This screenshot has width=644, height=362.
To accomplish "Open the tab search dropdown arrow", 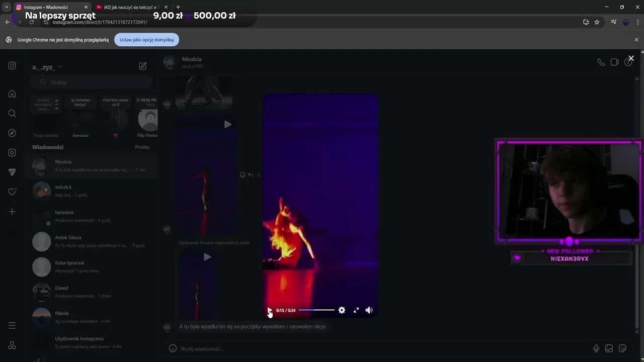I will click(x=6, y=7).
